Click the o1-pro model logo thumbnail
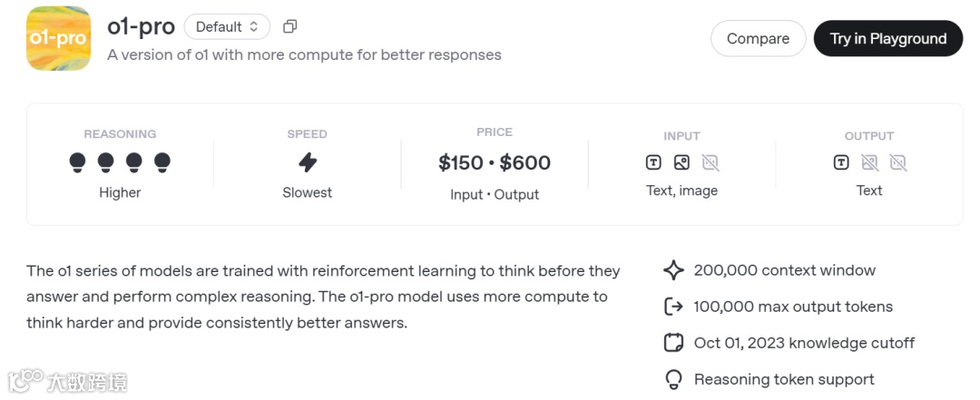This screenshot has width=980, height=400. 58,38
